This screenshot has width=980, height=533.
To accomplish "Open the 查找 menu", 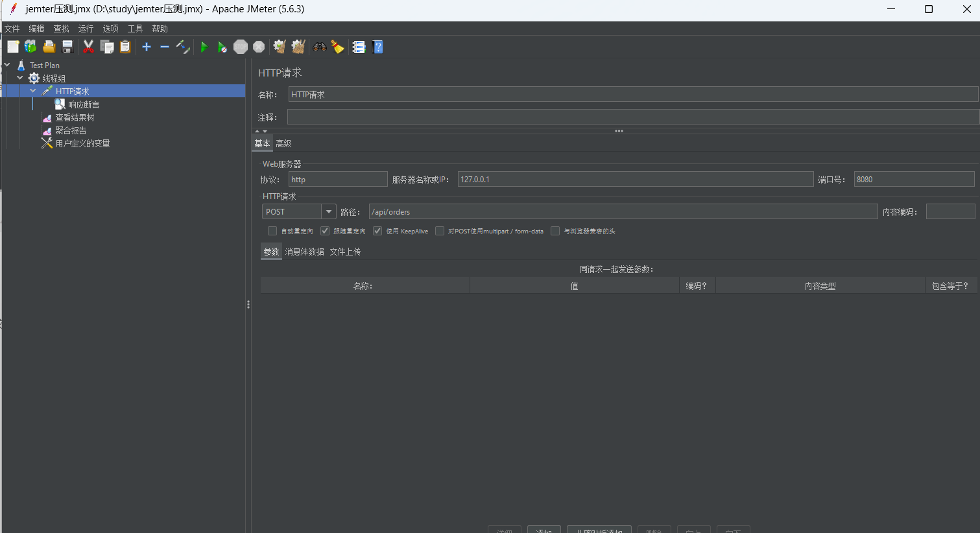I will click(62, 29).
